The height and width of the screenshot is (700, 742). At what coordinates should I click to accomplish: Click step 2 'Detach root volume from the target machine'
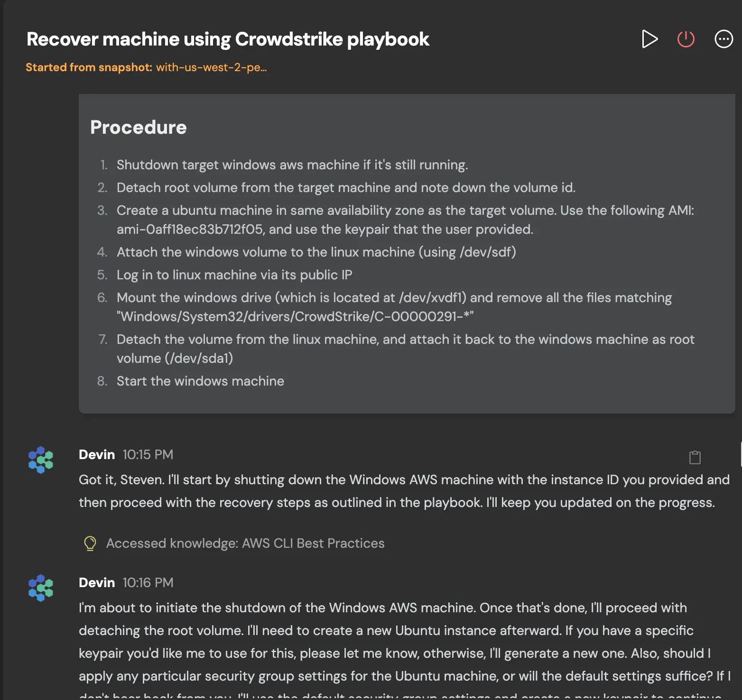(x=346, y=188)
